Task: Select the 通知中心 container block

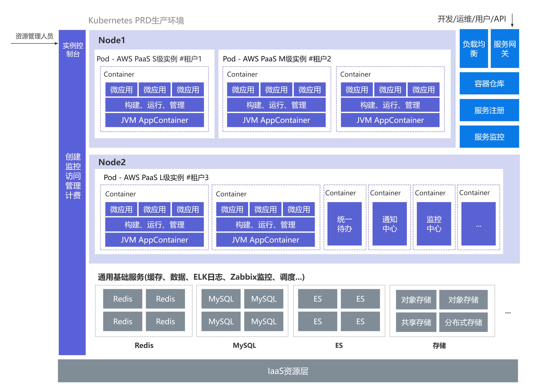Action: pyautogui.click(x=390, y=224)
